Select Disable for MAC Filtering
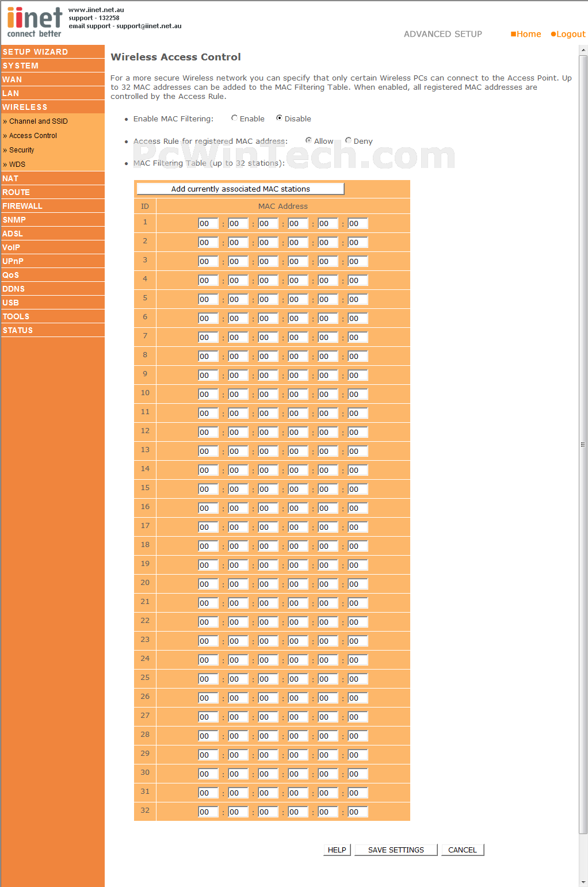 tap(279, 118)
